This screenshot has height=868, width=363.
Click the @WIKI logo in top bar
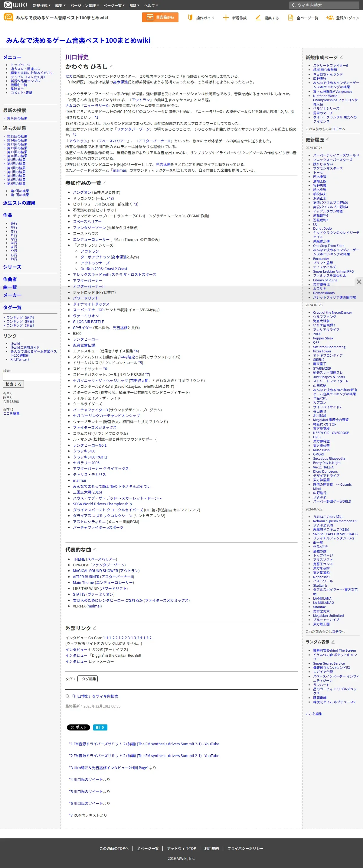click(x=15, y=5)
